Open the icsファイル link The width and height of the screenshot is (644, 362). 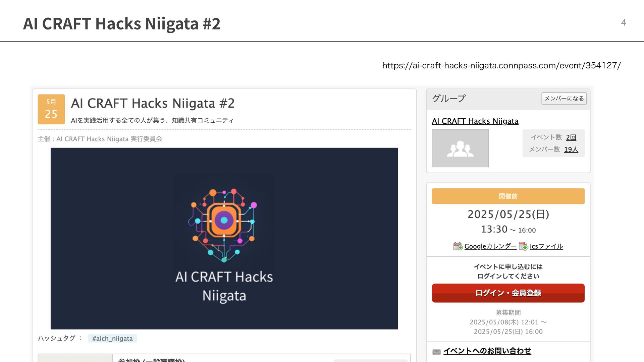click(546, 246)
